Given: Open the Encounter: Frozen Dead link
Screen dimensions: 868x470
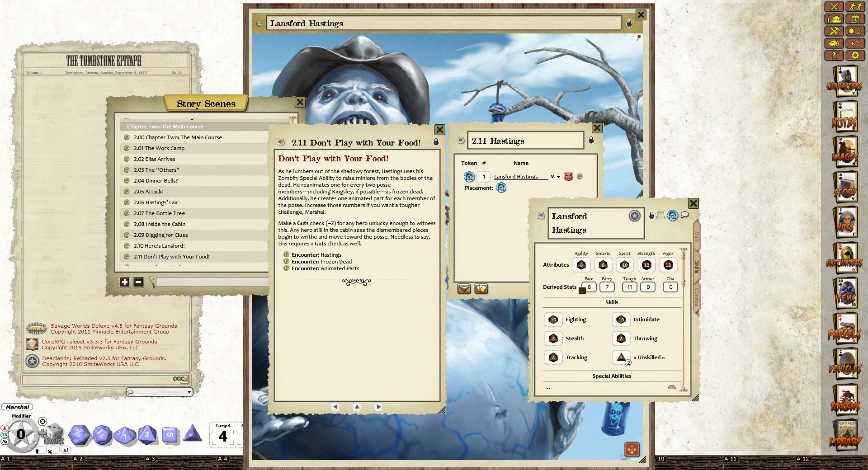Looking at the screenshot, I should 321,262.
